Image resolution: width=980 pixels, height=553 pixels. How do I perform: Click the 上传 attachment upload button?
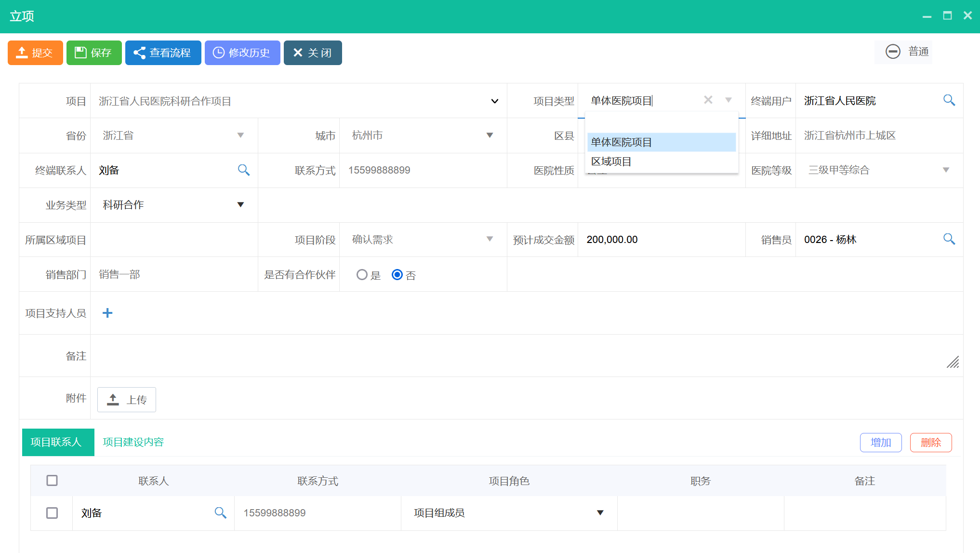127,400
